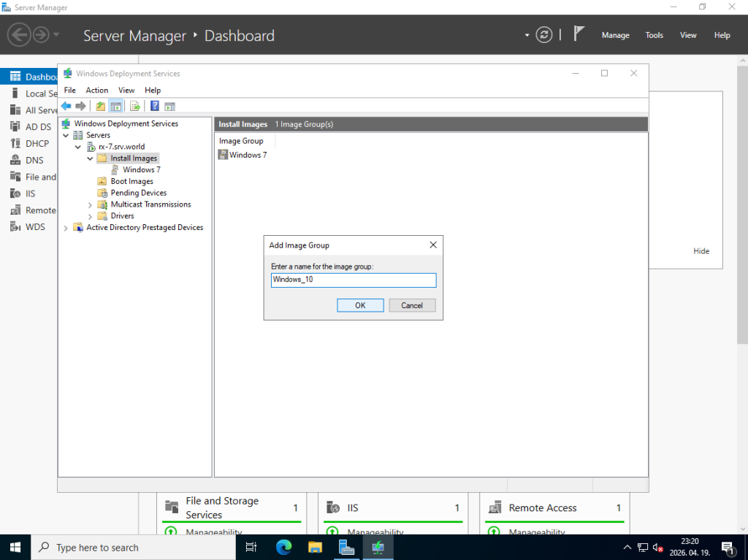Expand the Drivers tree node
The height and width of the screenshot is (560, 748).
click(91, 216)
